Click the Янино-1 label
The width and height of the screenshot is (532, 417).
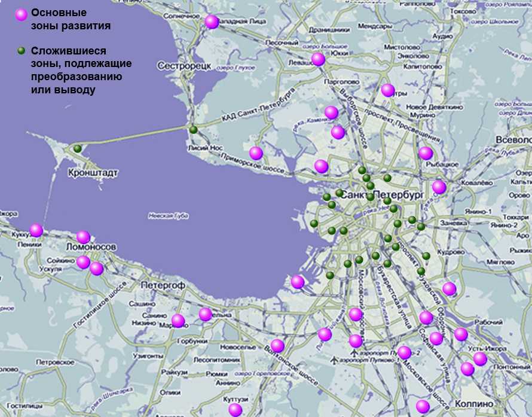pyautogui.click(x=478, y=211)
